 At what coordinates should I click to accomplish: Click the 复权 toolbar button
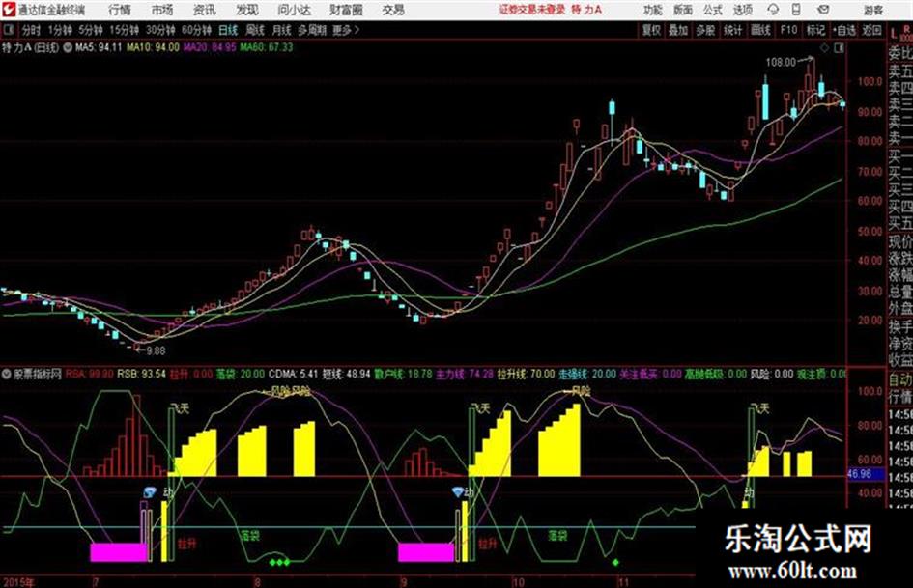tap(651, 30)
